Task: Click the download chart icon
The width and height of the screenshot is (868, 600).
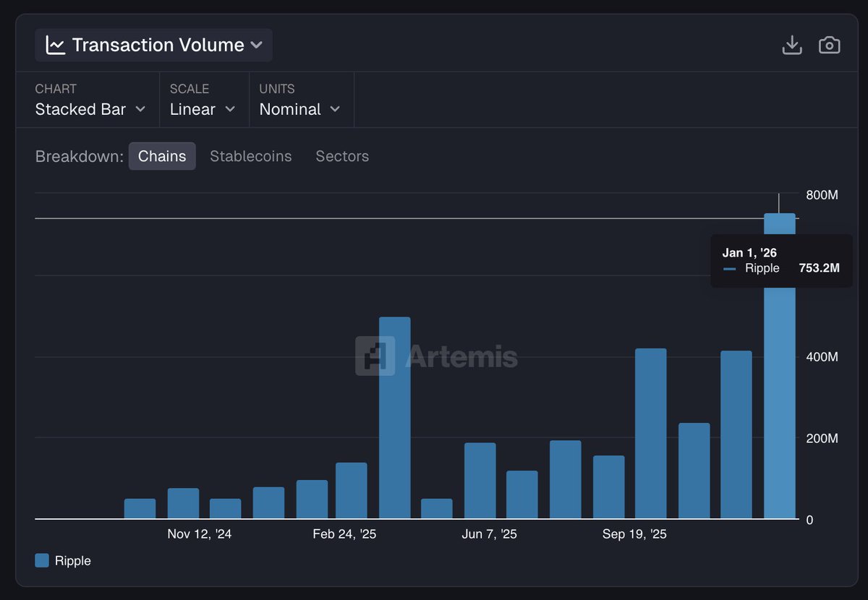Action: coord(792,45)
